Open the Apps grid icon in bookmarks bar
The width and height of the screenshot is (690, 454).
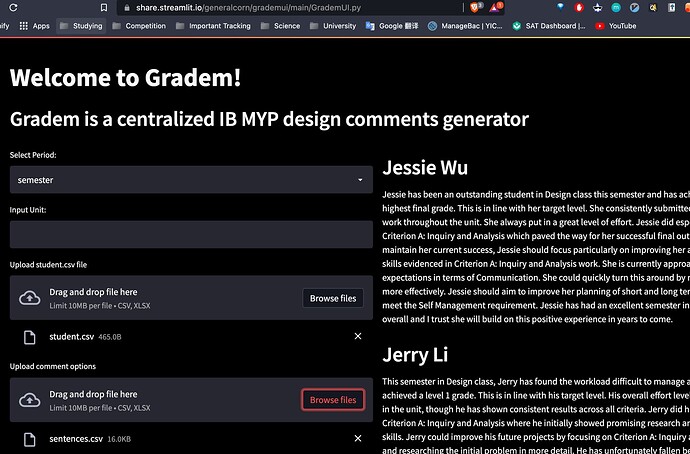pos(24,26)
